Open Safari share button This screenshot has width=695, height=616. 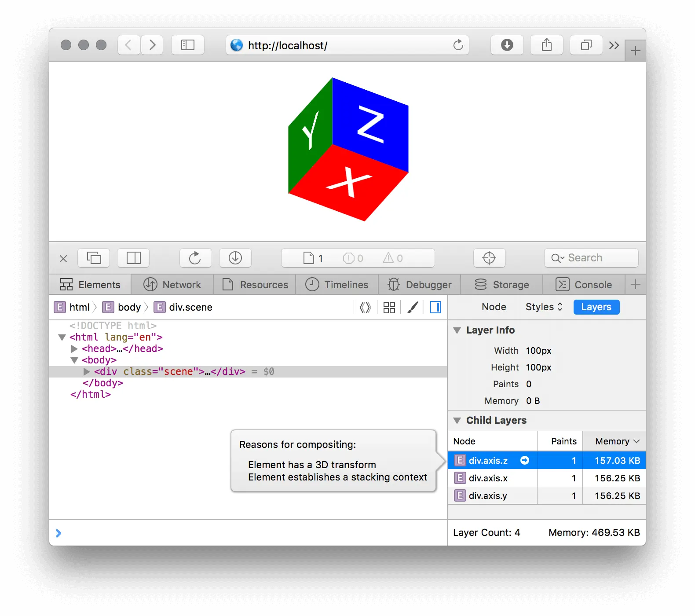(546, 45)
